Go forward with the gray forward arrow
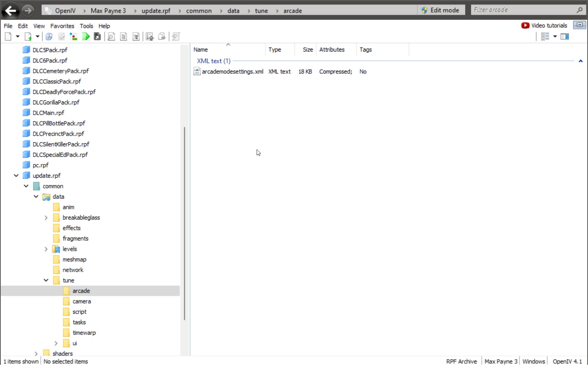 pyautogui.click(x=28, y=11)
